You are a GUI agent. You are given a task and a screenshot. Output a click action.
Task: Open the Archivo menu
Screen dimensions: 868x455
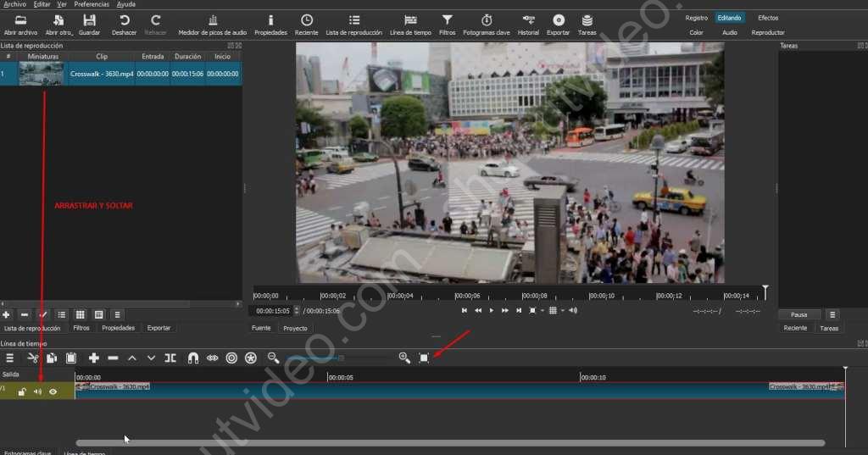coord(14,4)
